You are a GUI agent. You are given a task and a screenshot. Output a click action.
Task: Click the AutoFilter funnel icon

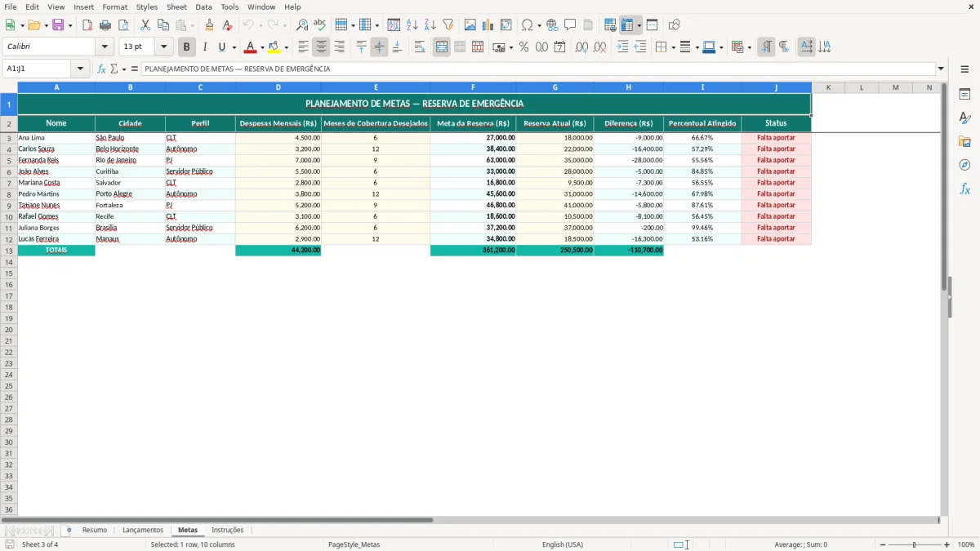point(448,25)
